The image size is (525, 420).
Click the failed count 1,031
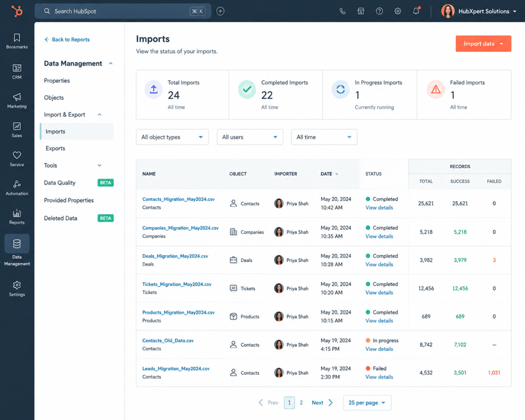tap(494, 372)
